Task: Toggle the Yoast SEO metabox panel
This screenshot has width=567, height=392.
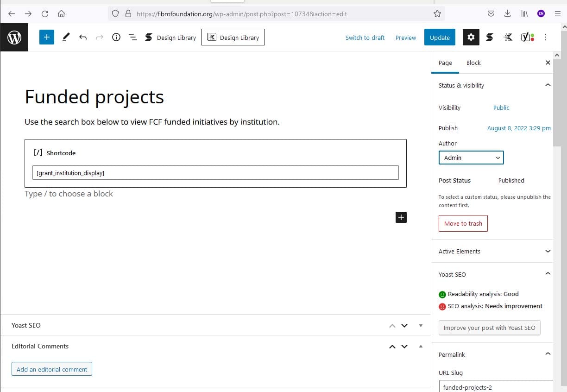Action: (421, 325)
